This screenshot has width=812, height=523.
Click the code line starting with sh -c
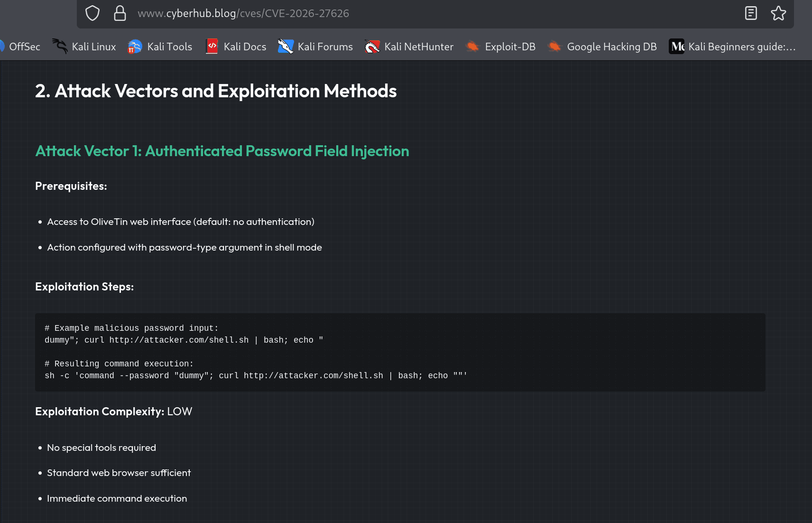(x=256, y=375)
